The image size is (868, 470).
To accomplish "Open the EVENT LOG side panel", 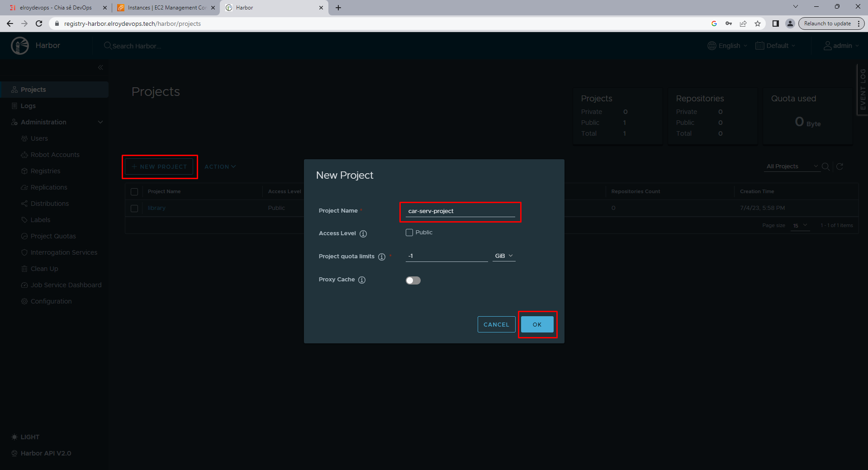I will 863,90.
